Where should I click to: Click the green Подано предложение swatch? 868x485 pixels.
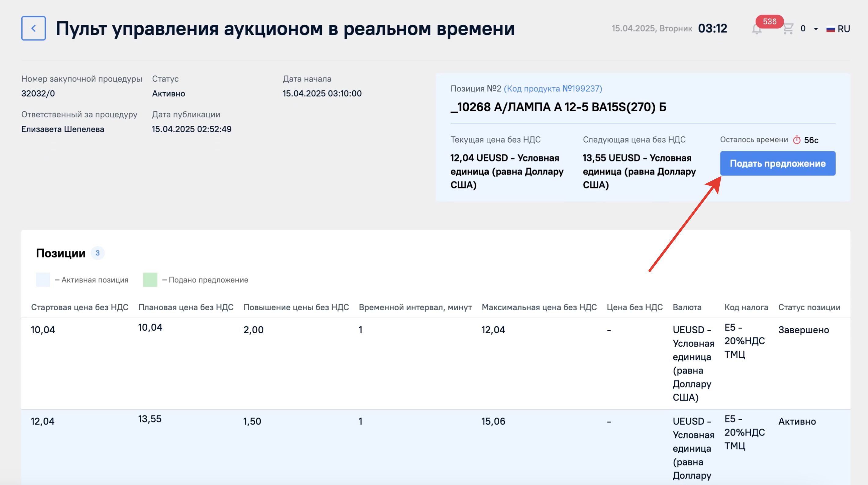tap(150, 279)
